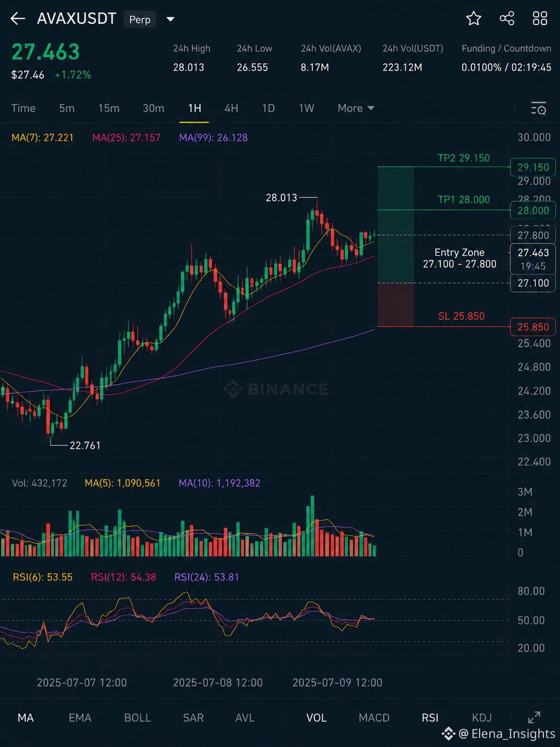560x747 pixels.
Task: Click the TP2 29.150 line label
Action: click(464, 158)
